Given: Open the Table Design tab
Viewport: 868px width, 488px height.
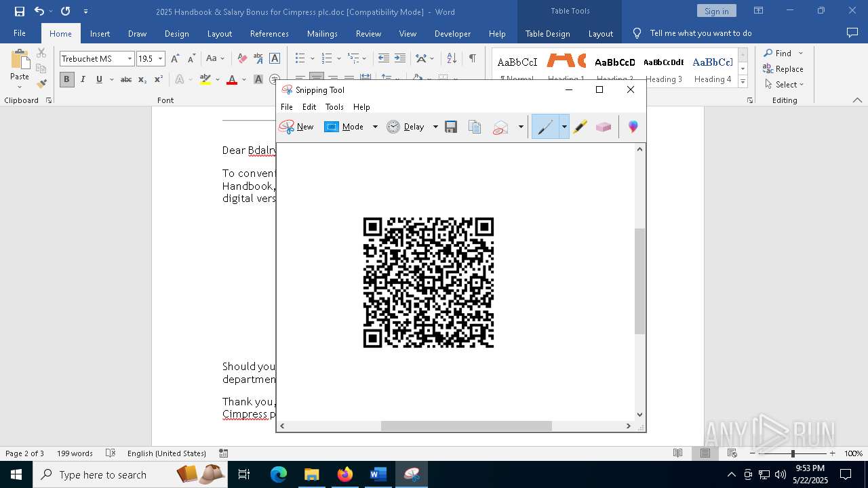Looking at the screenshot, I should pyautogui.click(x=547, y=33).
